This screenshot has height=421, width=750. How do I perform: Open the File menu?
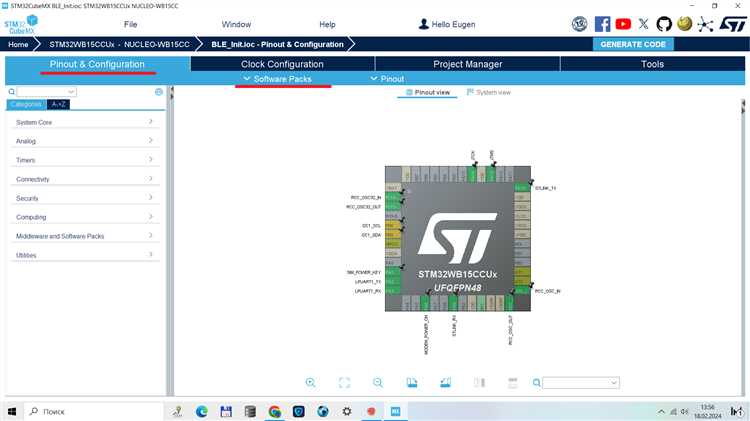point(131,24)
